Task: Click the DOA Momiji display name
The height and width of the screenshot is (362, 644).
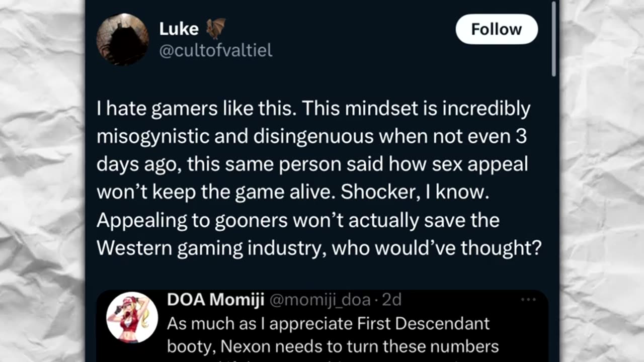Action: pyautogui.click(x=215, y=300)
